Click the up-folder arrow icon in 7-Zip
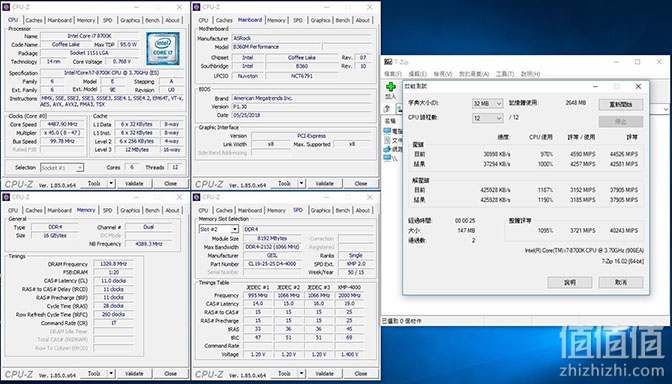Viewport: 672px width, 384px height. point(388,109)
